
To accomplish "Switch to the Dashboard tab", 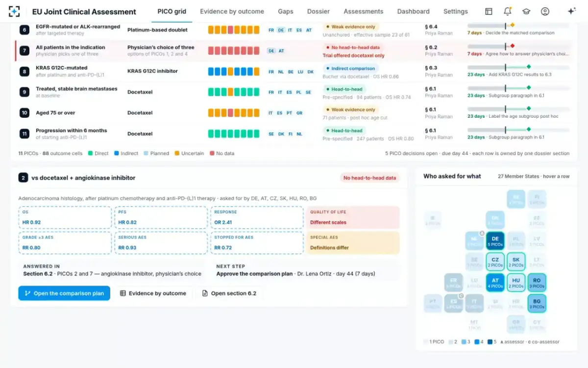I will click(x=414, y=11).
